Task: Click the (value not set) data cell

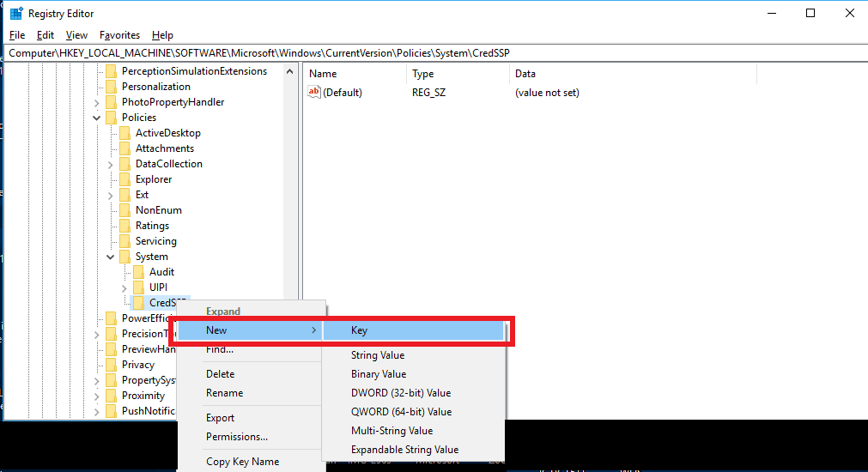Action: pos(547,93)
